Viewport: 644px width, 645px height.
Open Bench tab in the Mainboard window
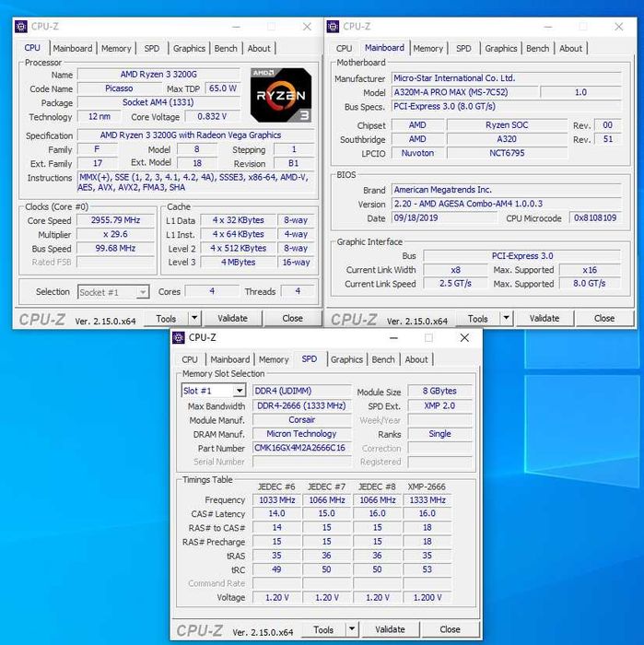pyautogui.click(x=537, y=49)
